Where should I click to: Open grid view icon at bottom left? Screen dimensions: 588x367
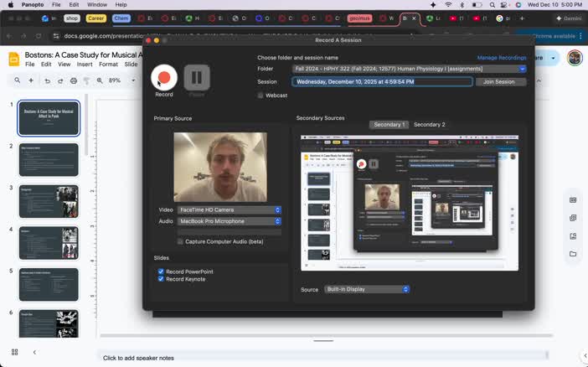pyautogui.click(x=14, y=352)
